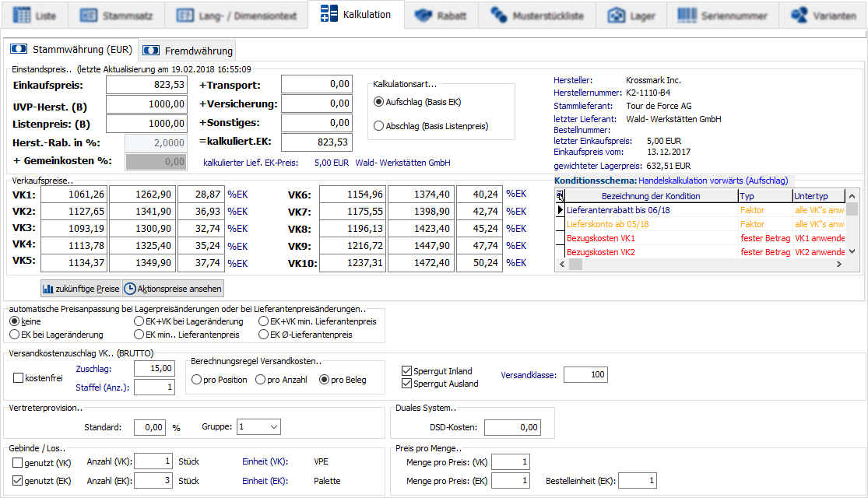Click the Varianten tab icon

point(799,15)
